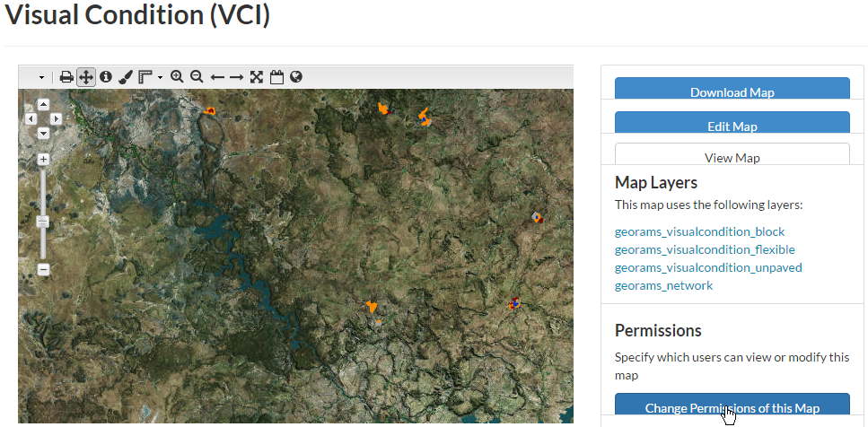Go to previous map extent
The width and height of the screenshot is (868, 427).
coord(217,77)
